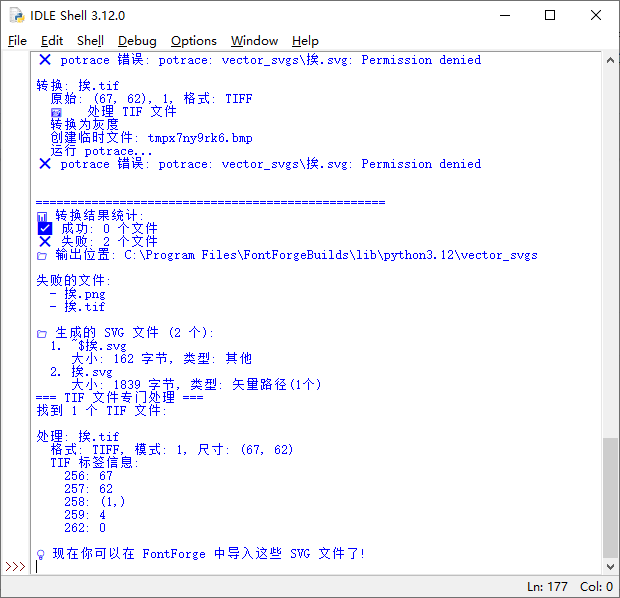Open the Edit menu
620x598 pixels.
[x=52, y=41]
